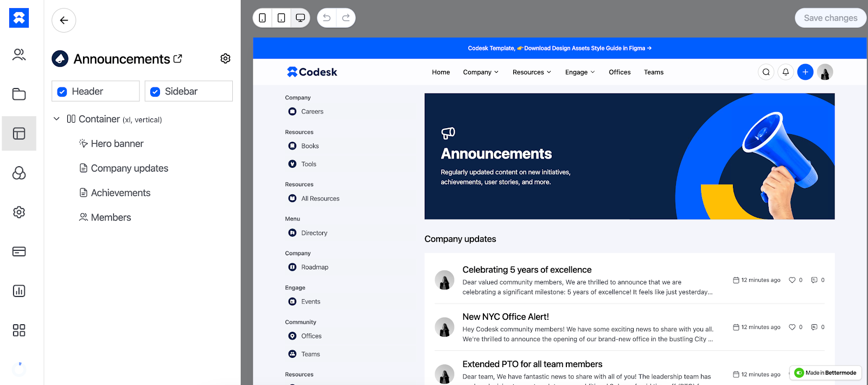Undo the last change
Image resolution: width=868 pixels, height=385 pixels.
point(327,18)
